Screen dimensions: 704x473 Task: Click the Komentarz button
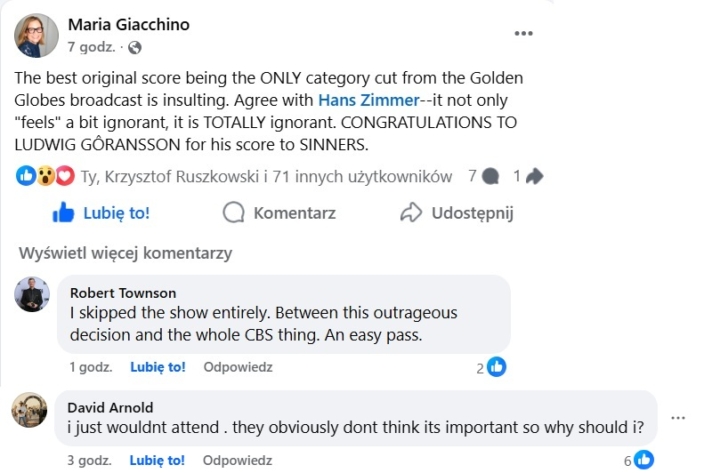click(279, 212)
